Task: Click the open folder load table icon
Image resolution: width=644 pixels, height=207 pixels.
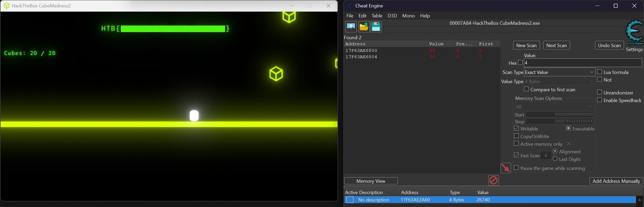Action: pos(364,27)
